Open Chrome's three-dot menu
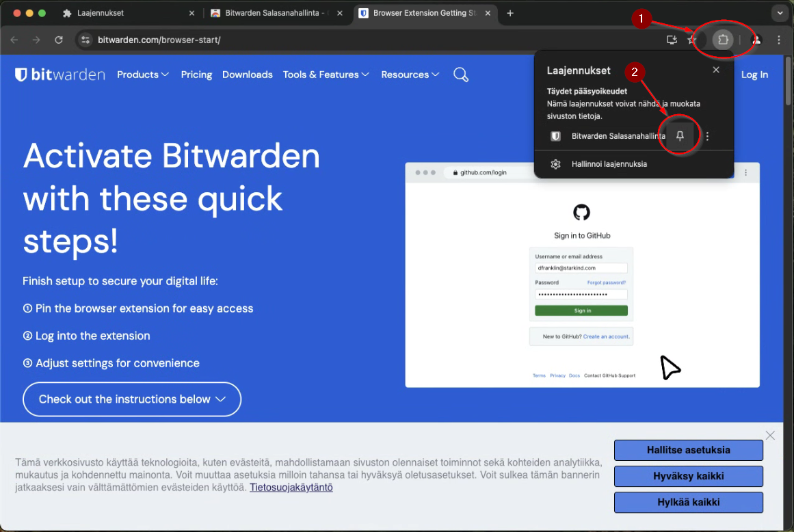This screenshot has height=532, width=794. click(779, 40)
